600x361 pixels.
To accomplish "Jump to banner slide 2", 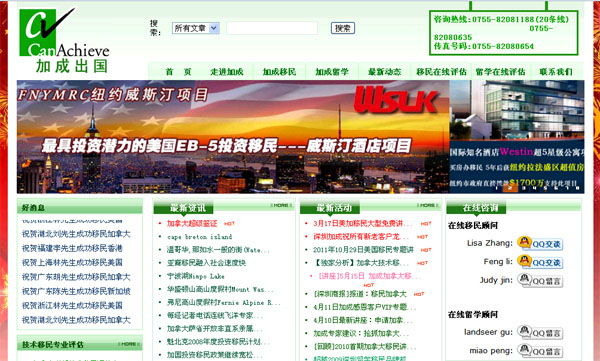I will pyautogui.click(x=510, y=188).
